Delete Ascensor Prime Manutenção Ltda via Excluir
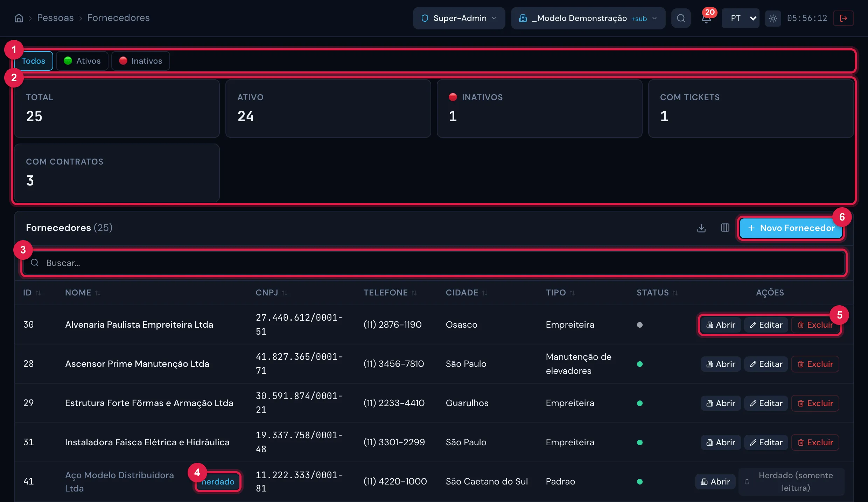Image resolution: width=868 pixels, height=502 pixels. (x=815, y=364)
